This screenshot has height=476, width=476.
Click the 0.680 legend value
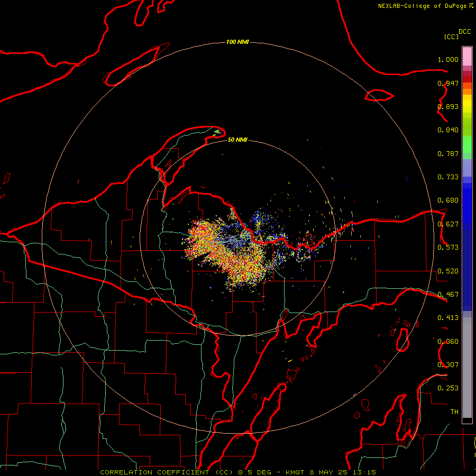(x=448, y=200)
